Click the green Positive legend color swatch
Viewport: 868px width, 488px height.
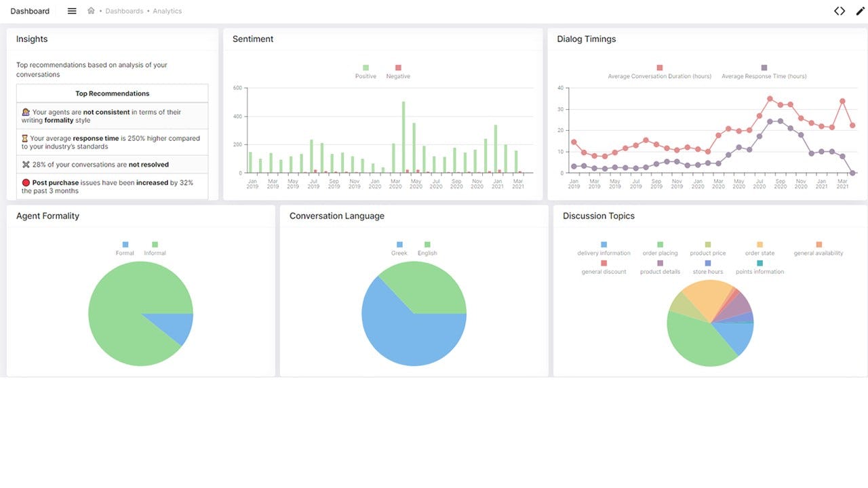point(365,68)
